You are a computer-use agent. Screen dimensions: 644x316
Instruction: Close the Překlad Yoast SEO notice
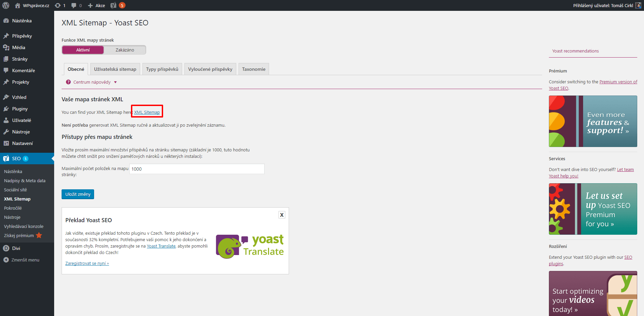coord(282,215)
